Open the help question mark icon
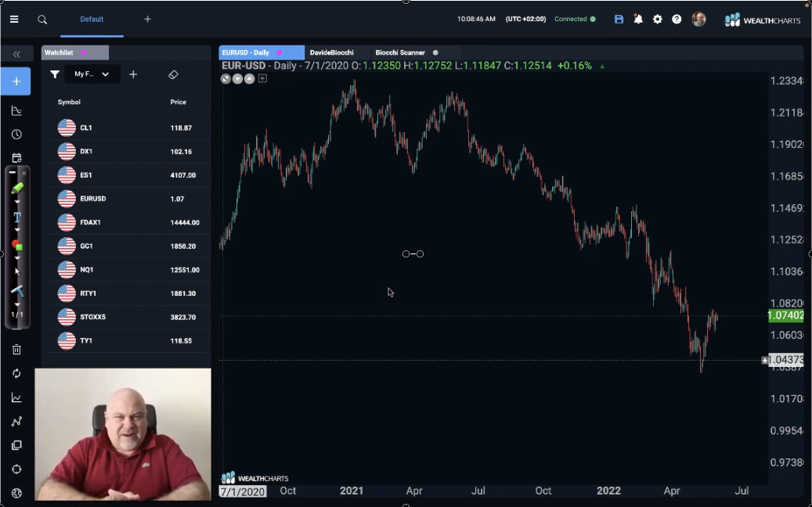The image size is (812, 507). pyautogui.click(x=677, y=19)
